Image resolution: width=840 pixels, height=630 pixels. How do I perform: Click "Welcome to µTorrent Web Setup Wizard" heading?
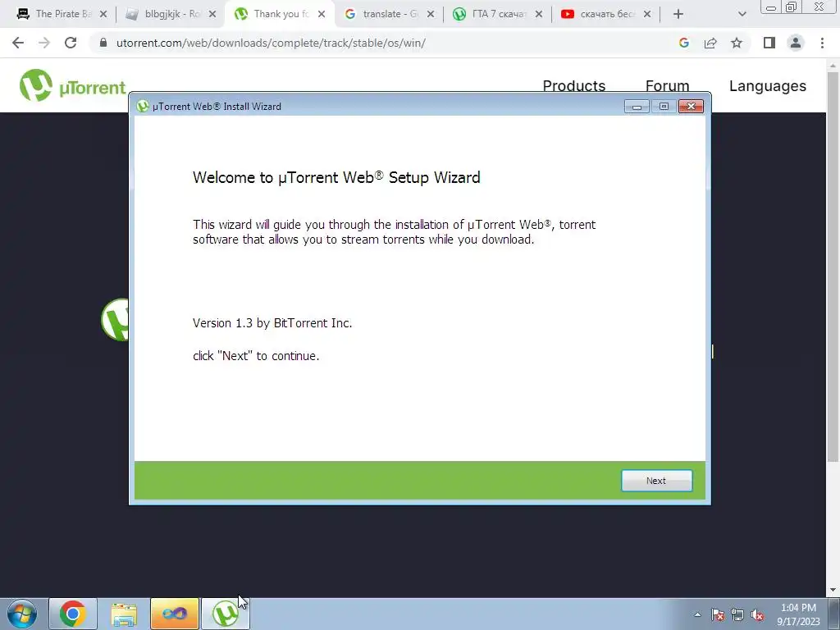pos(336,177)
